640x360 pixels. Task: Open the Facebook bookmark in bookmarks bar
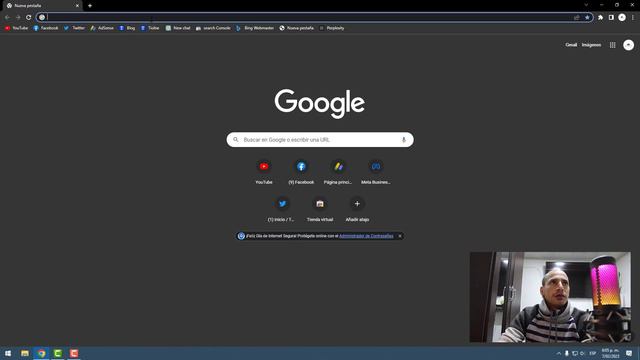[x=46, y=28]
